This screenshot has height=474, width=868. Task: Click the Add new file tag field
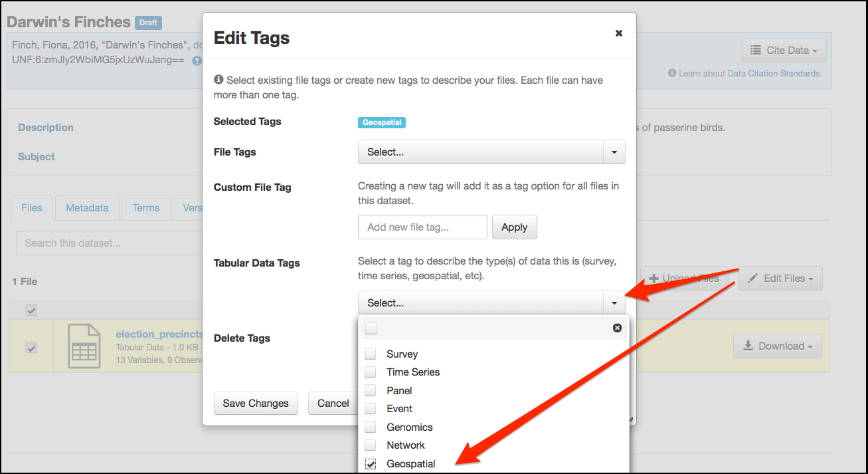coord(422,227)
